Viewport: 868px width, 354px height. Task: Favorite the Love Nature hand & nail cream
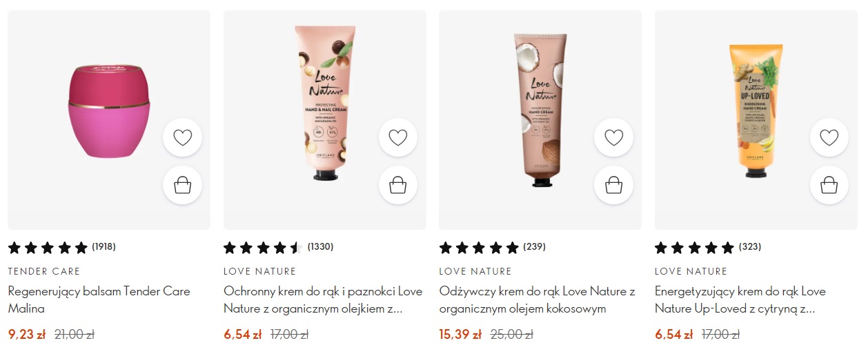[398, 138]
